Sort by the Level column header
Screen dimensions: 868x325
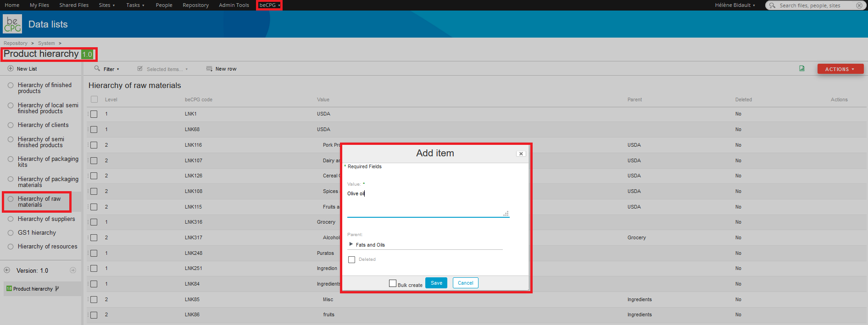coord(111,99)
